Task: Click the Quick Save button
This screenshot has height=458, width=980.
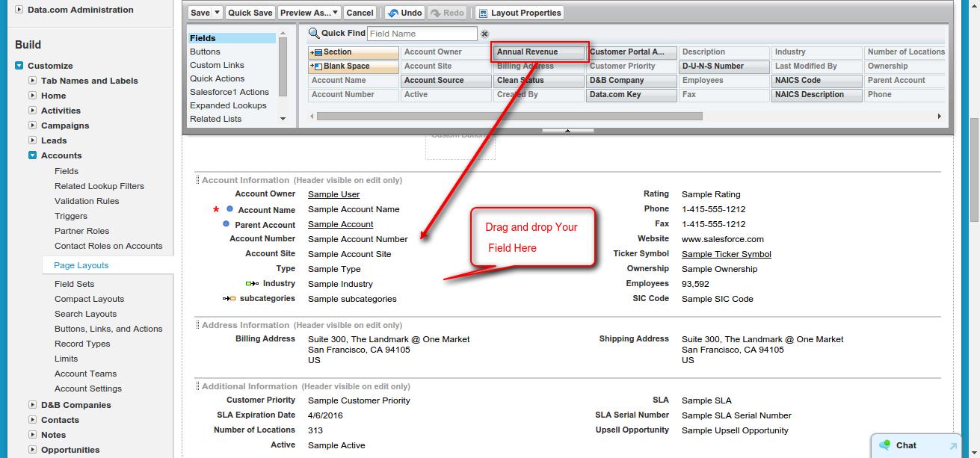Action: pyautogui.click(x=252, y=12)
